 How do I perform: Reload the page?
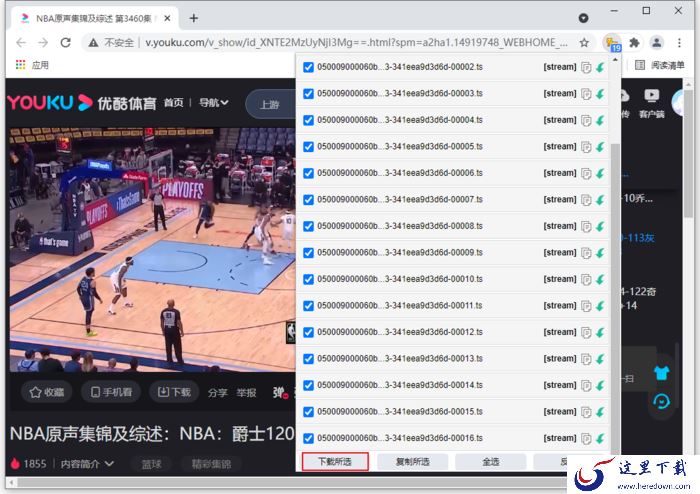[66, 43]
